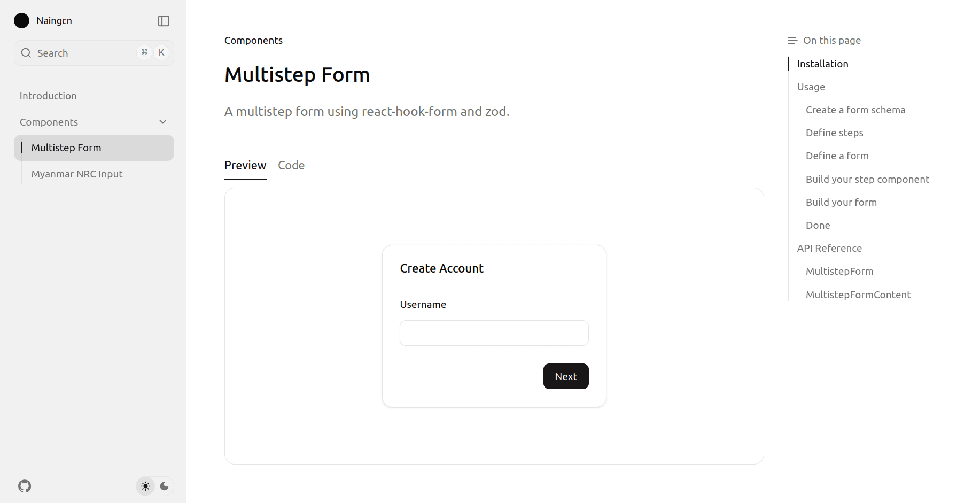Image resolution: width=980 pixels, height=503 pixels.
Task: Switch to dark theme moon icon
Action: pos(165,486)
